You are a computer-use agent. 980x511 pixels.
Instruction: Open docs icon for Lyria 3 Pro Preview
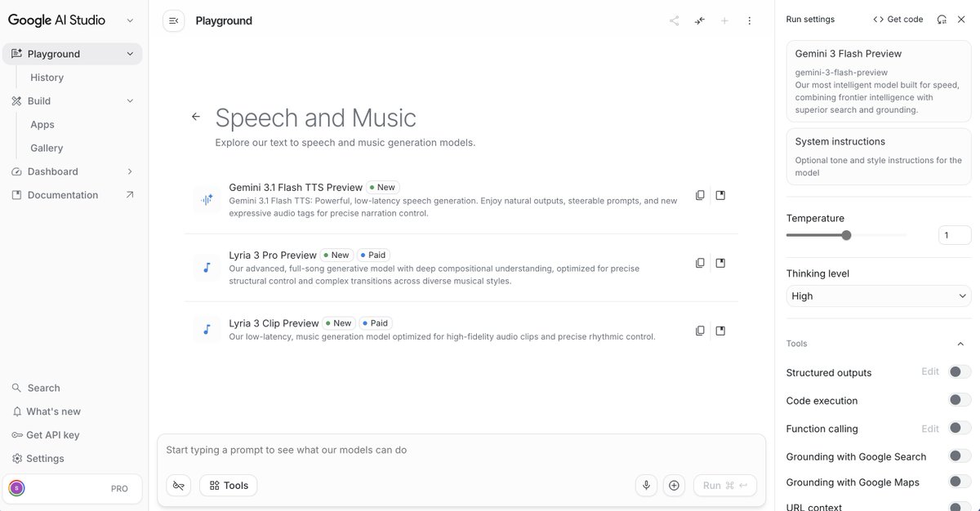click(720, 263)
